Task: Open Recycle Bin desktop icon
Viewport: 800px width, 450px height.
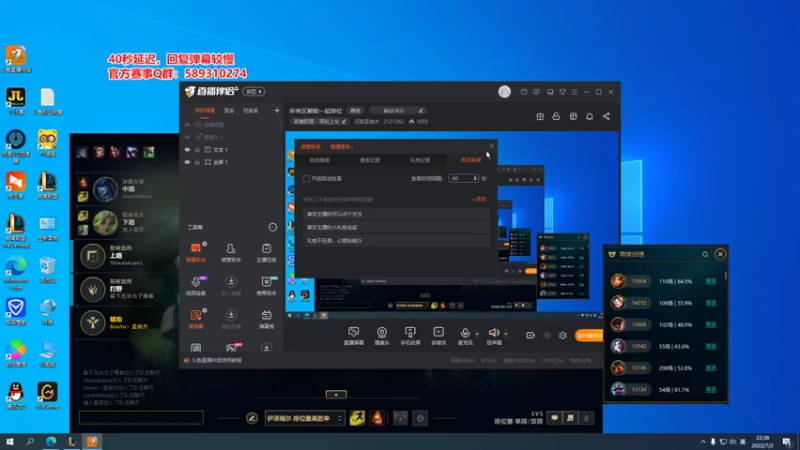Action: [47, 269]
